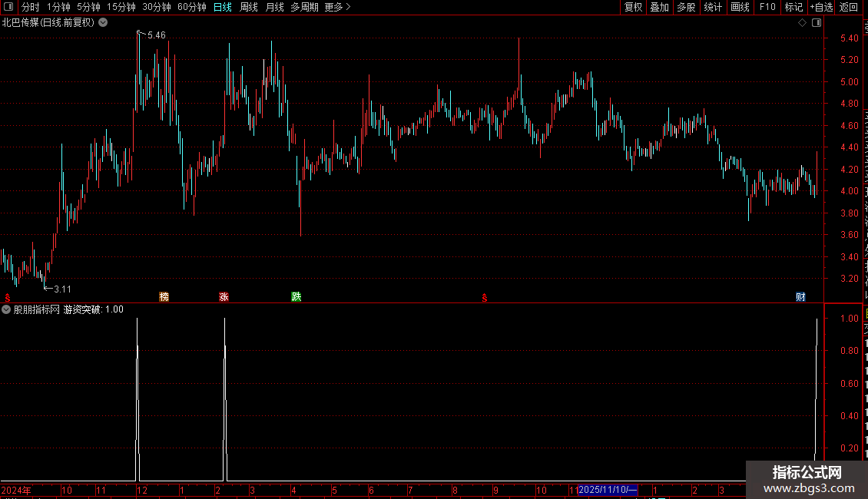Click the sidebar panel icon at top-left
This screenshot has width=868, height=499.
point(8,7)
